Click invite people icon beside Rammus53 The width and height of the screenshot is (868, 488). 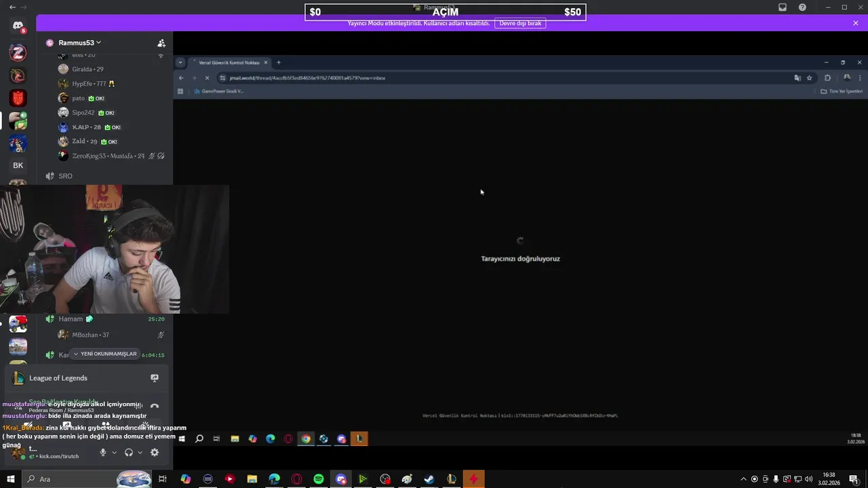[x=161, y=43]
